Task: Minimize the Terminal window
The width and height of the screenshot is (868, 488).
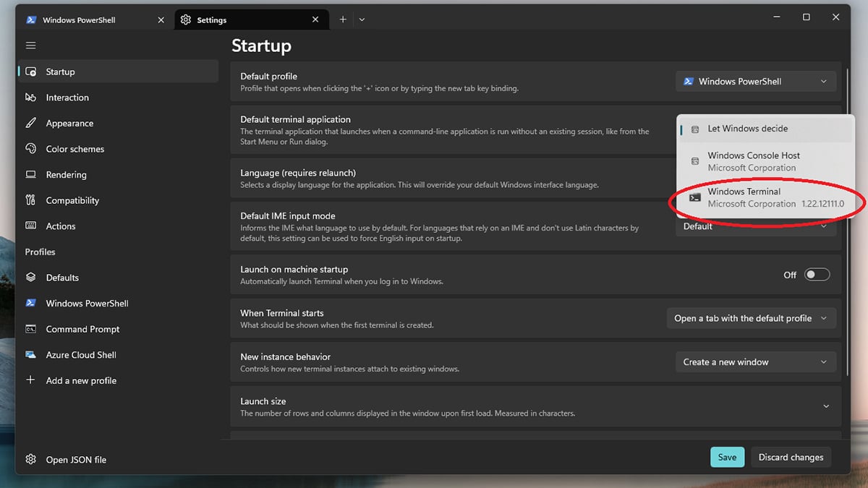Action: click(x=775, y=17)
